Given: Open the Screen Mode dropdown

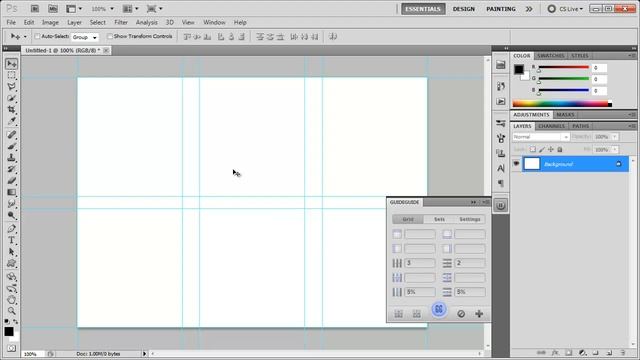Looking at the screenshot, I should 155,9.
